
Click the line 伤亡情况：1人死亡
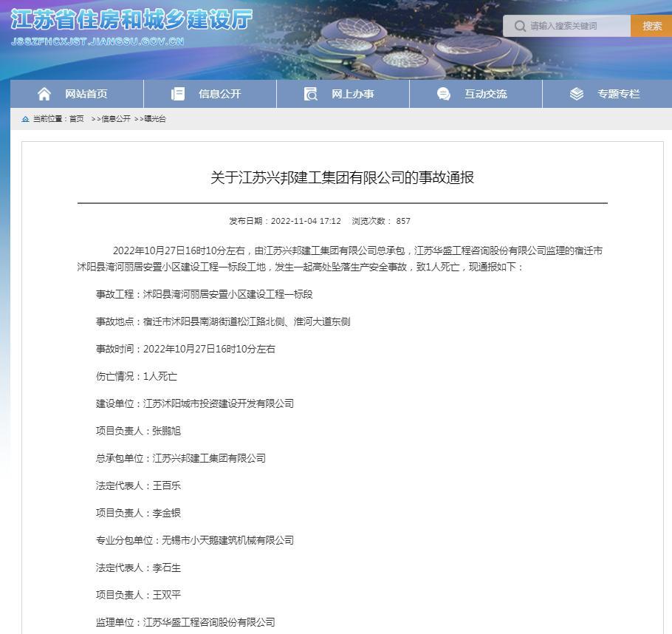point(137,376)
